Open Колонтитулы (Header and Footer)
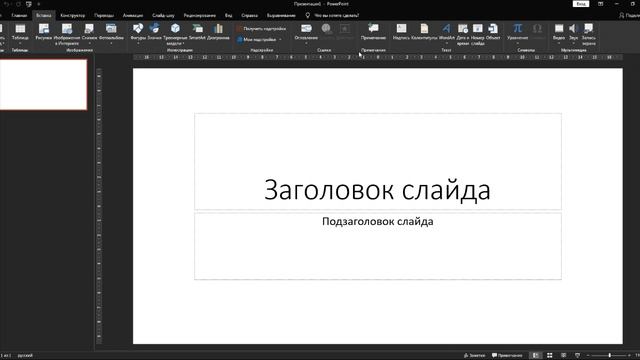The width and height of the screenshot is (640, 360). (424, 32)
